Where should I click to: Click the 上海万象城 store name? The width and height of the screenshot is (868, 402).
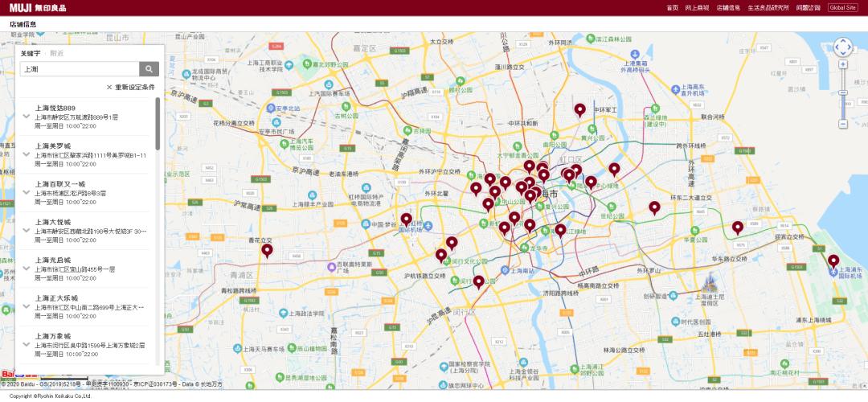pos(53,335)
